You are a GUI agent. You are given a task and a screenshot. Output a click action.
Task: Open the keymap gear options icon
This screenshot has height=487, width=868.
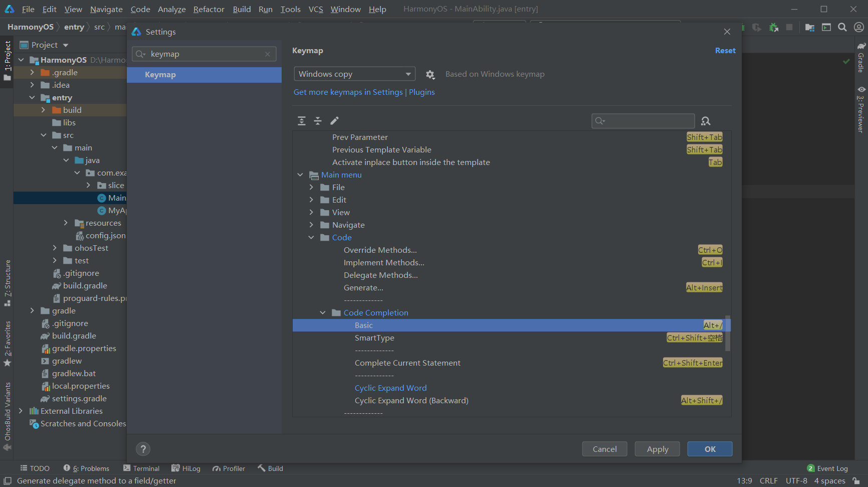pyautogui.click(x=430, y=74)
